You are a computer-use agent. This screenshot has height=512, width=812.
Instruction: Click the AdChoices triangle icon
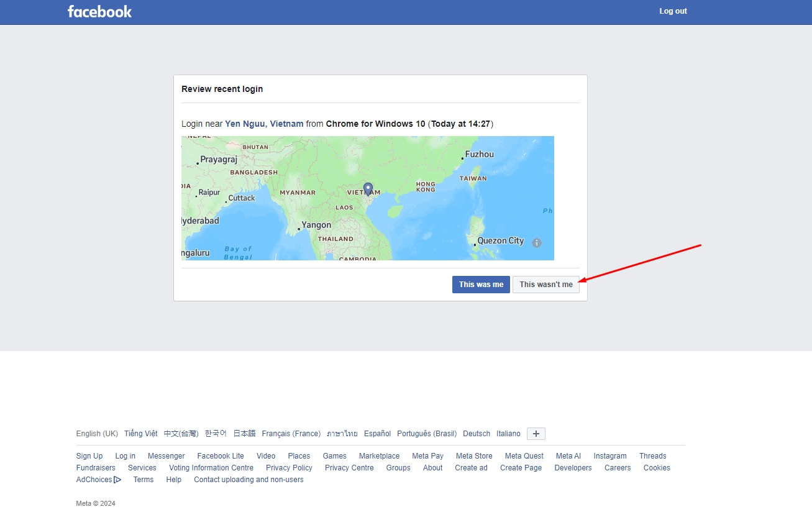click(x=117, y=480)
